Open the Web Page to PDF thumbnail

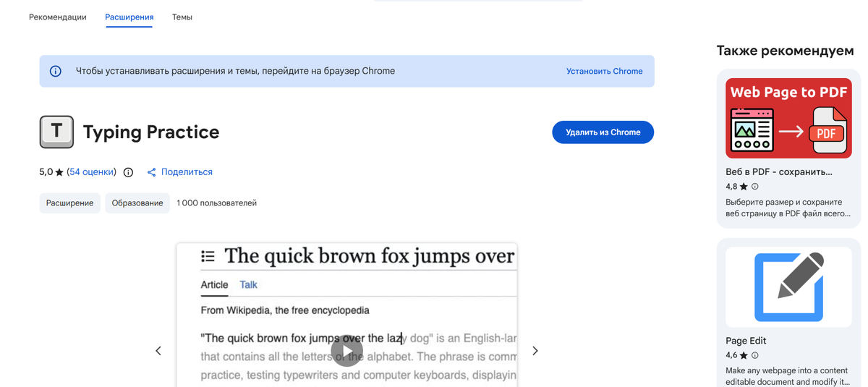(x=788, y=118)
